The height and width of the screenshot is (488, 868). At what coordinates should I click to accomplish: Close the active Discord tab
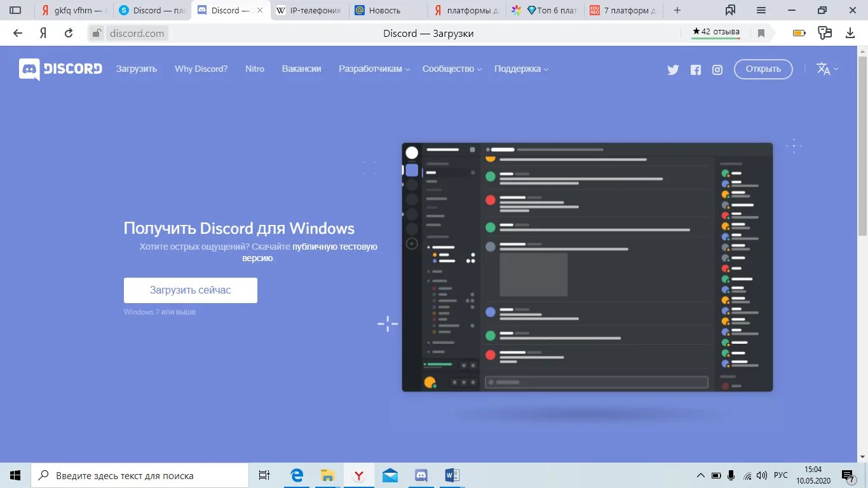click(259, 10)
